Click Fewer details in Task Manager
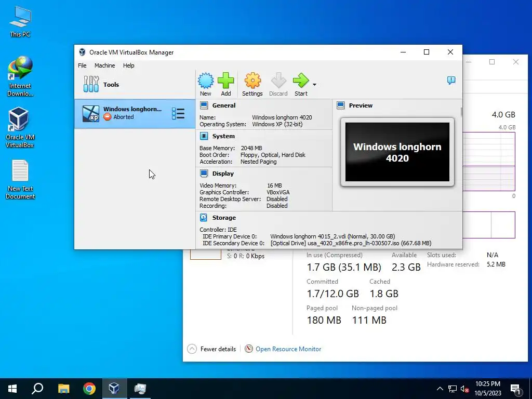The image size is (532, 399). coord(218,349)
